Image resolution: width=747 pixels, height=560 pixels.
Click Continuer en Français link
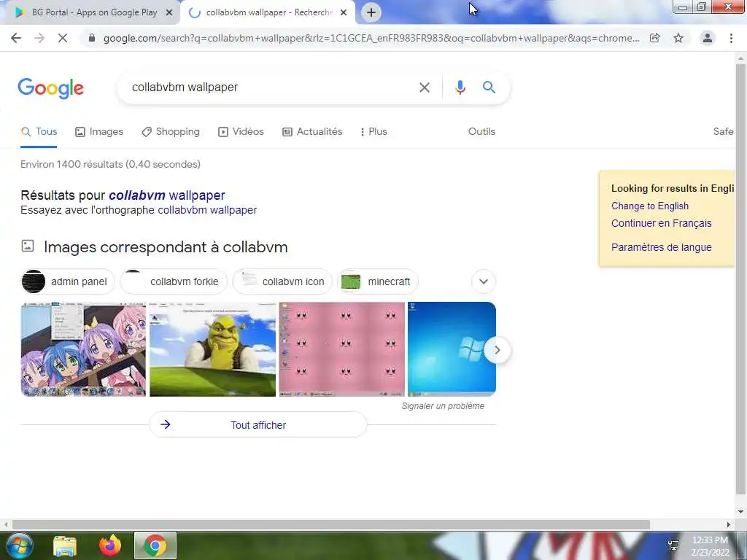coord(661,223)
